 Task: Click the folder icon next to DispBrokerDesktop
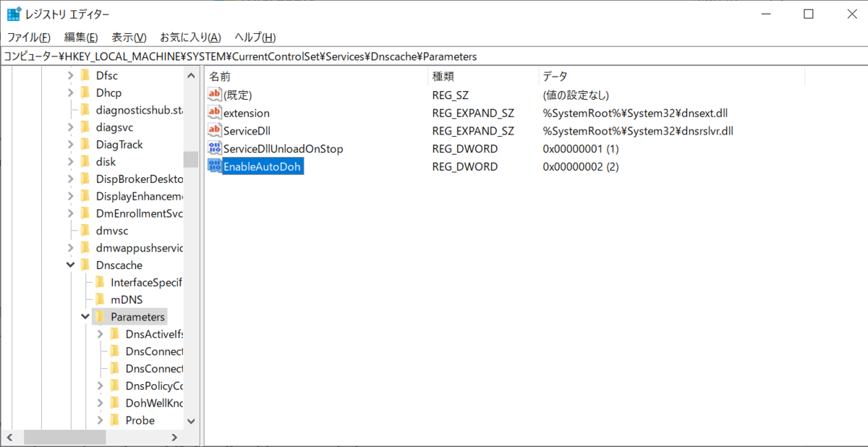coord(85,179)
